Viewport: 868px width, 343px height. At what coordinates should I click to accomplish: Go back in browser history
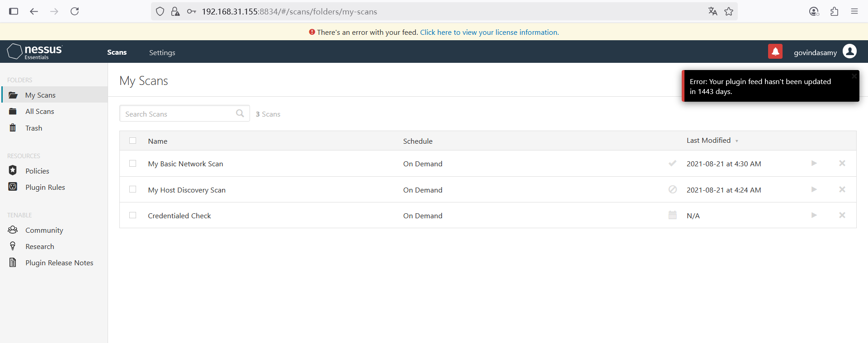(x=34, y=11)
